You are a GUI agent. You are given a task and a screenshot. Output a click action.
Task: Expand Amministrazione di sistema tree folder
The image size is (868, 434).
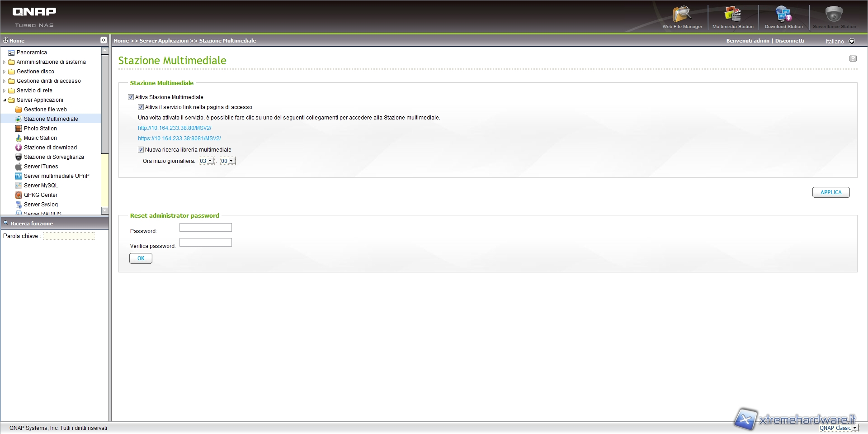pos(5,62)
